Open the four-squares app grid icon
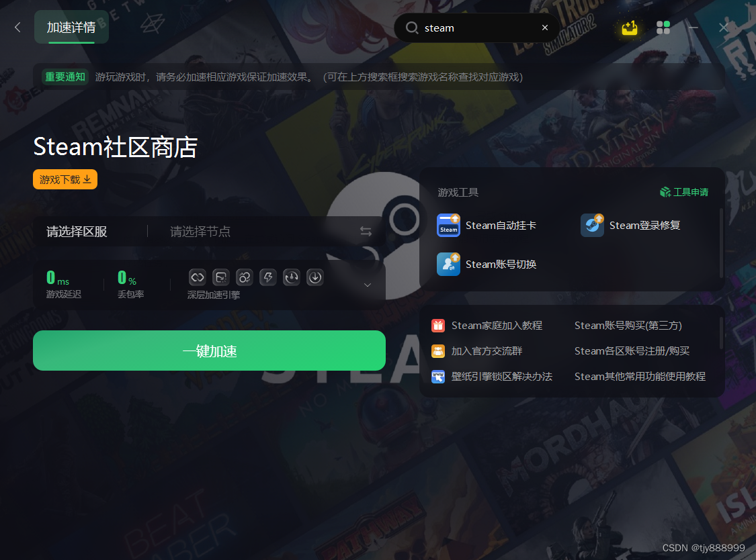The width and height of the screenshot is (756, 560). tap(663, 28)
